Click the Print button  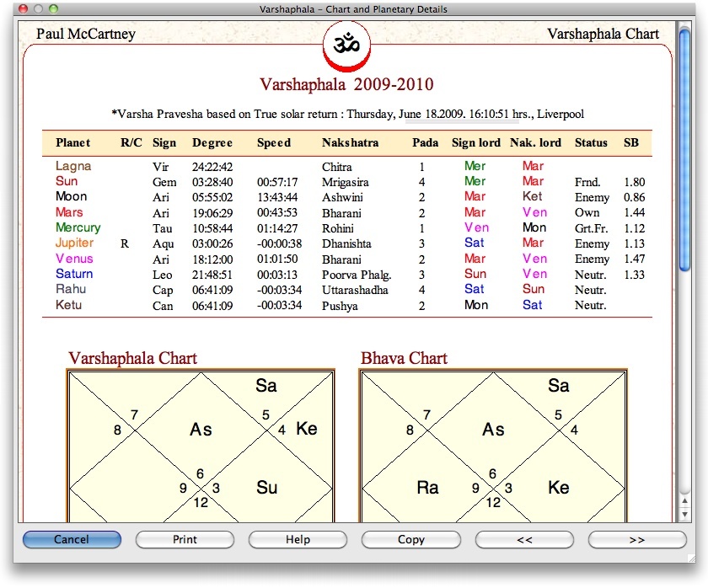pos(185,539)
